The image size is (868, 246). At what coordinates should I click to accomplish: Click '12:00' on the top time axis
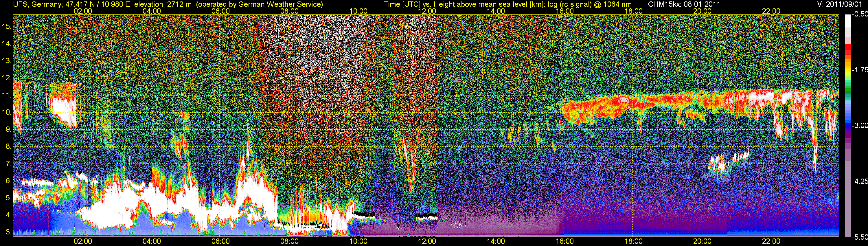click(427, 11)
